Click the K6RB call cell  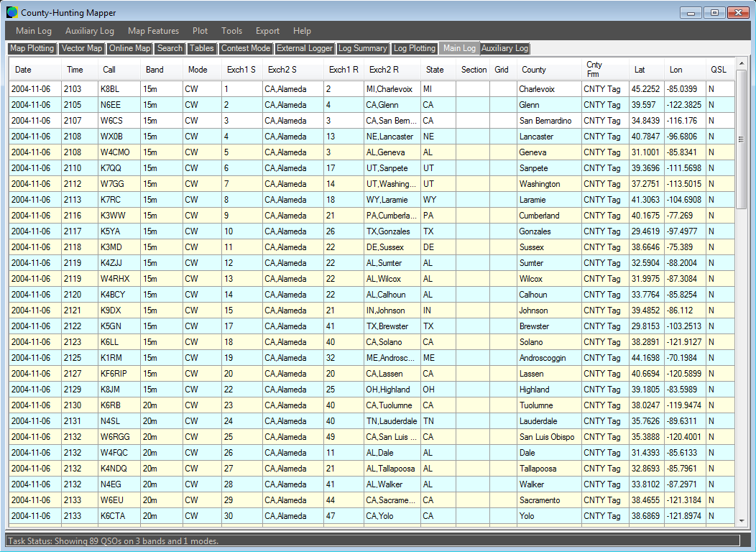(x=119, y=405)
